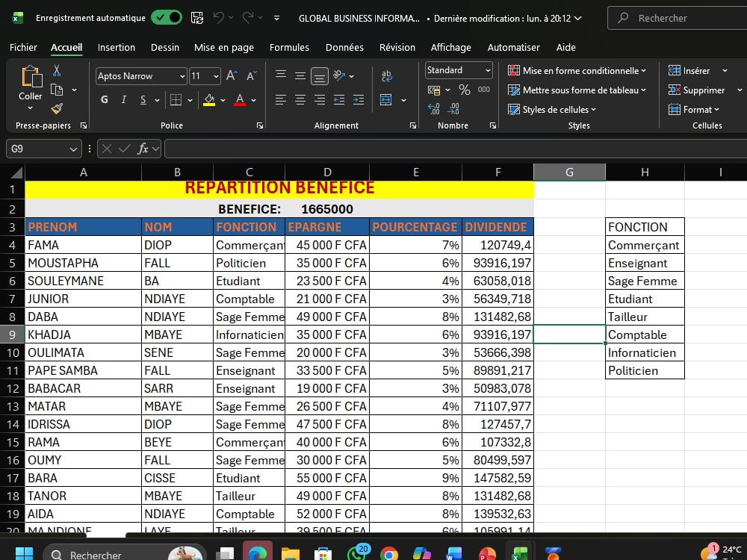Decrease decimal places
The width and height of the screenshot is (747, 560).
453,109
